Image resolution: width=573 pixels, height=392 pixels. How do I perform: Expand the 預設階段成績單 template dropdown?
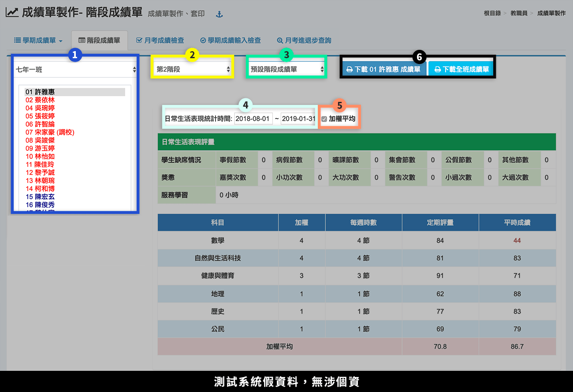(x=286, y=69)
